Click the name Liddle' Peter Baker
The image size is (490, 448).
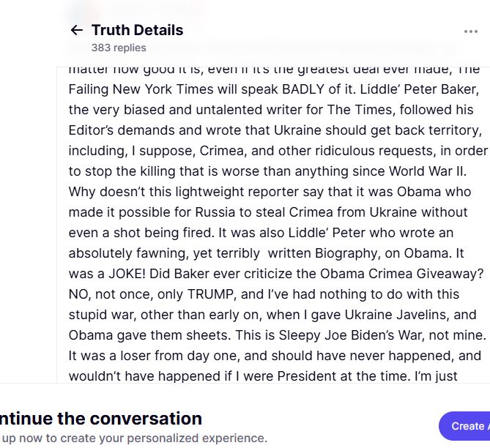click(420, 89)
